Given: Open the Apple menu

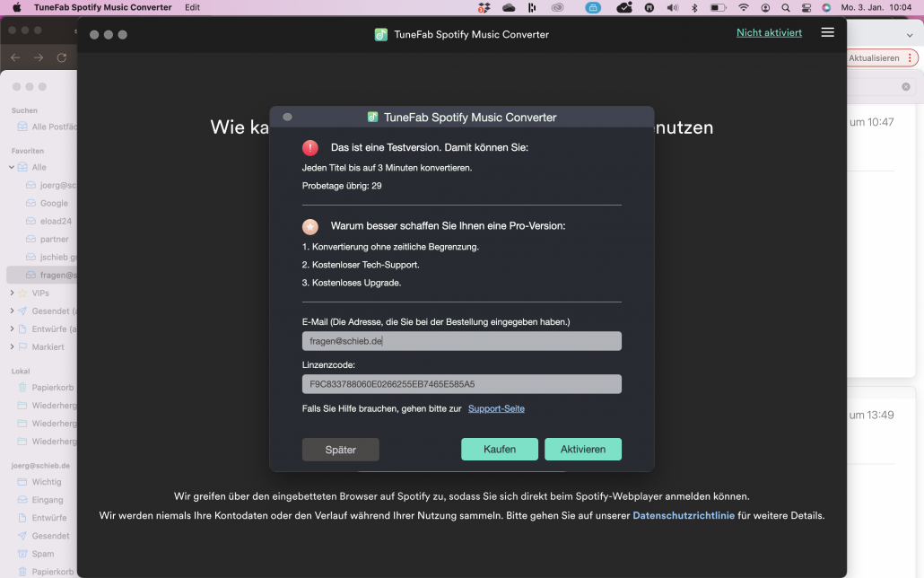Looking at the screenshot, I should click(x=17, y=7).
